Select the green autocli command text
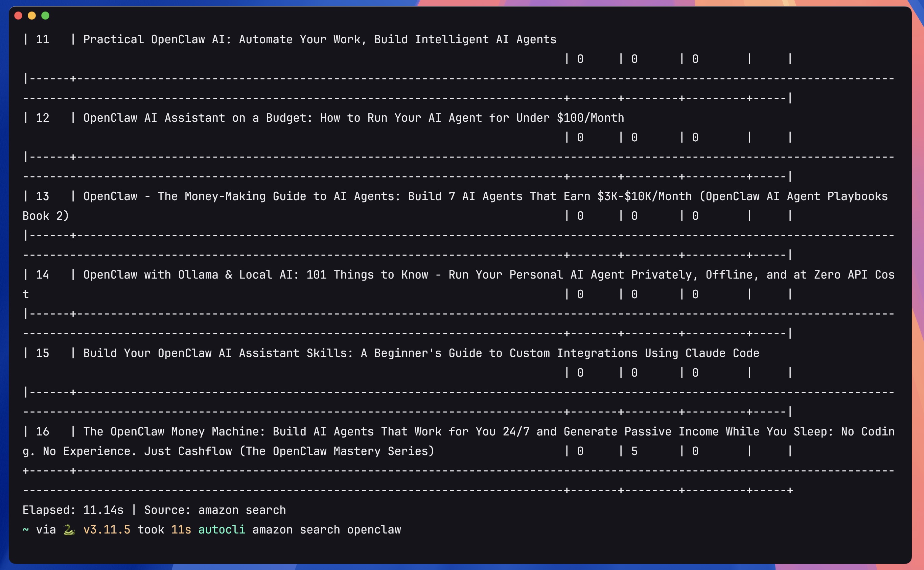Image resolution: width=924 pixels, height=570 pixels. 222,529
